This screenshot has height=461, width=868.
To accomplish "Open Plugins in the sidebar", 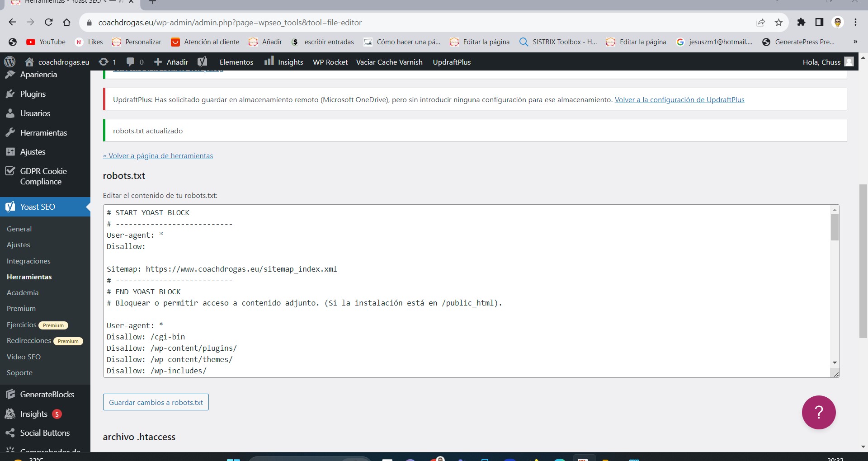I will click(33, 94).
